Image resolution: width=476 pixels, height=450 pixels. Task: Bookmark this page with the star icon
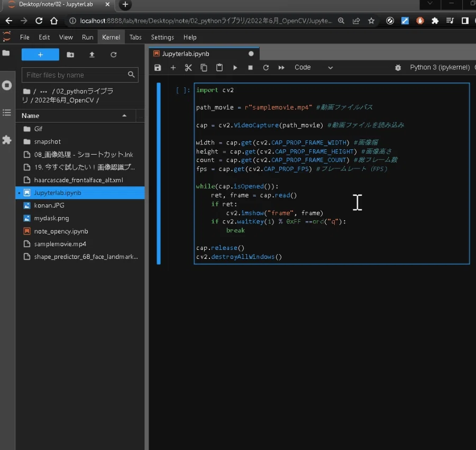pyautogui.click(x=371, y=21)
